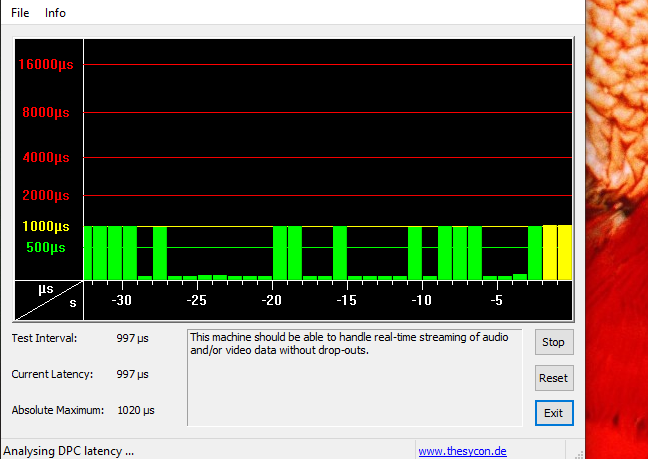Click the yellow 1000µs scale label
Image resolution: width=648 pixels, height=459 pixels.
pyautogui.click(x=47, y=227)
